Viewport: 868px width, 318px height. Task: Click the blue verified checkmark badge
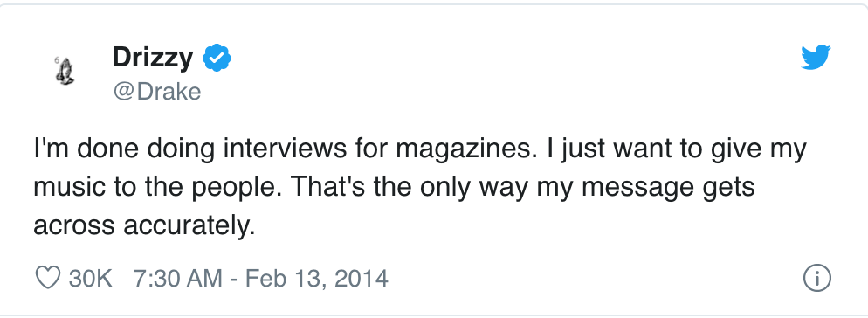tap(217, 58)
